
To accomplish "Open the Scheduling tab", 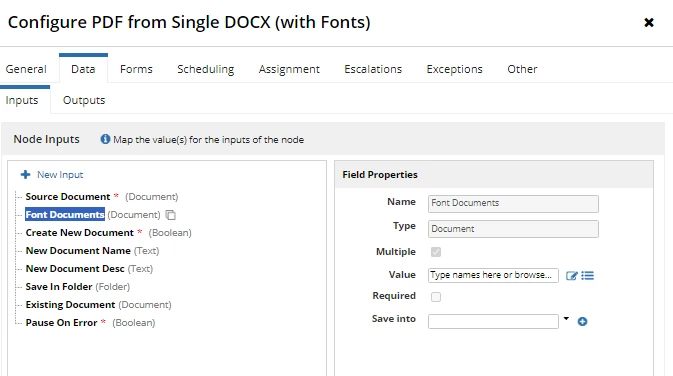I will (206, 69).
